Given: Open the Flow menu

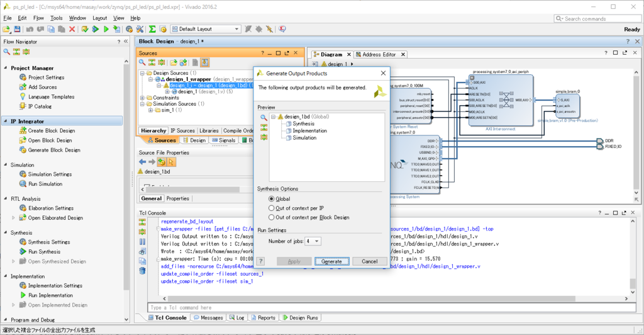Looking at the screenshot, I should 38,18.
